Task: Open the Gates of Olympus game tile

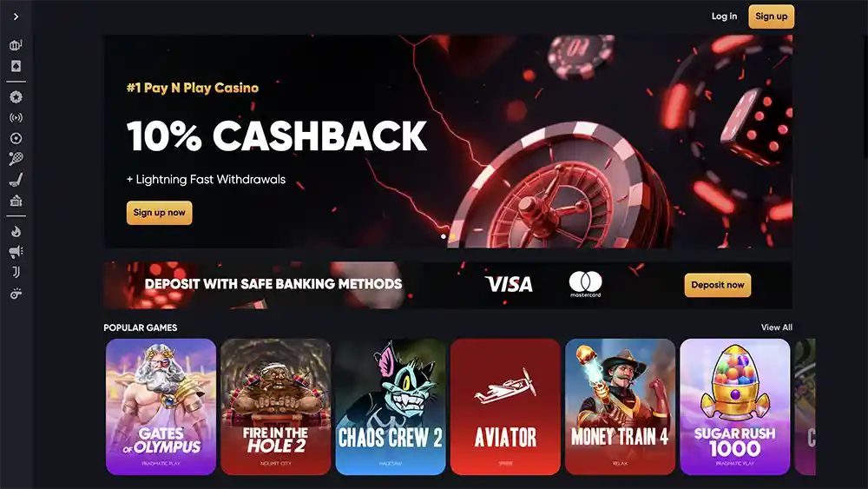Action: click(161, 407)
